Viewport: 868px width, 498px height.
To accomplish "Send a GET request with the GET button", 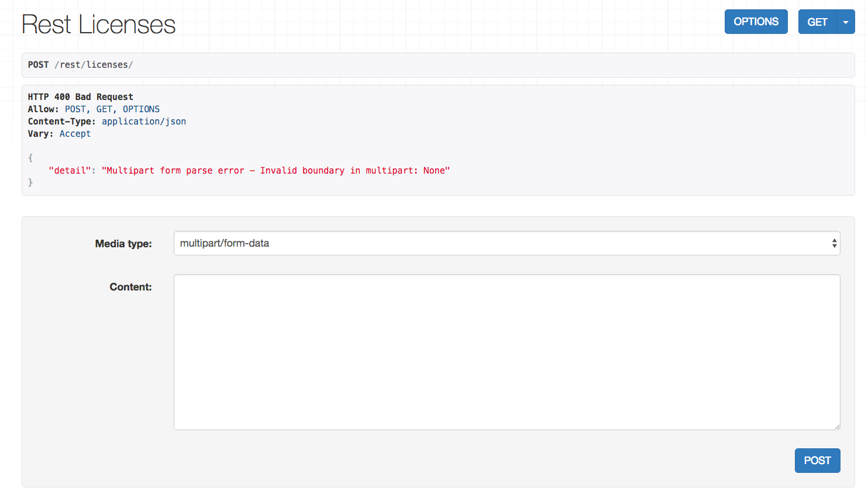I will point(817,22).
